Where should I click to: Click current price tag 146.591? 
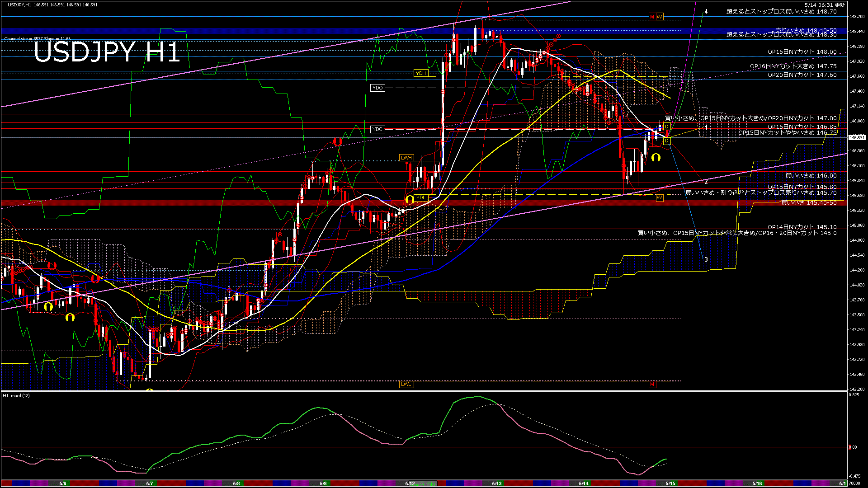857,137
